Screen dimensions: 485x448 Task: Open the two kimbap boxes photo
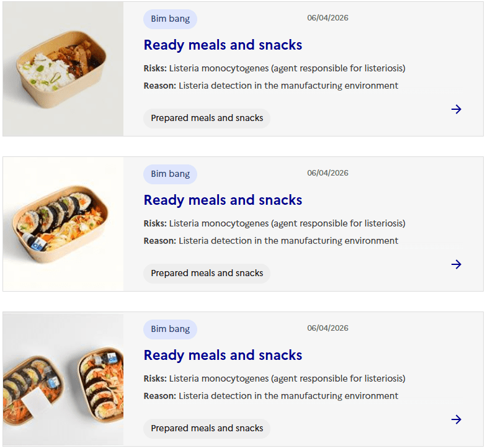(x=63, y=379)
